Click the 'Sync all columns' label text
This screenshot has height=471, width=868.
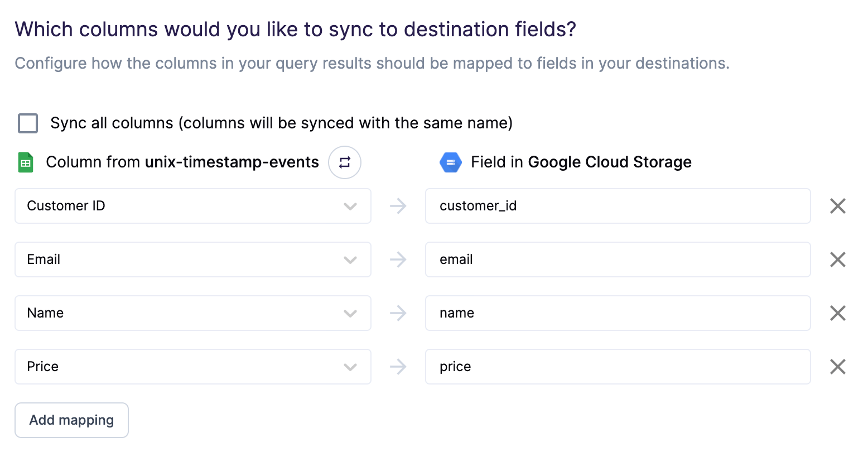[281, 123]
